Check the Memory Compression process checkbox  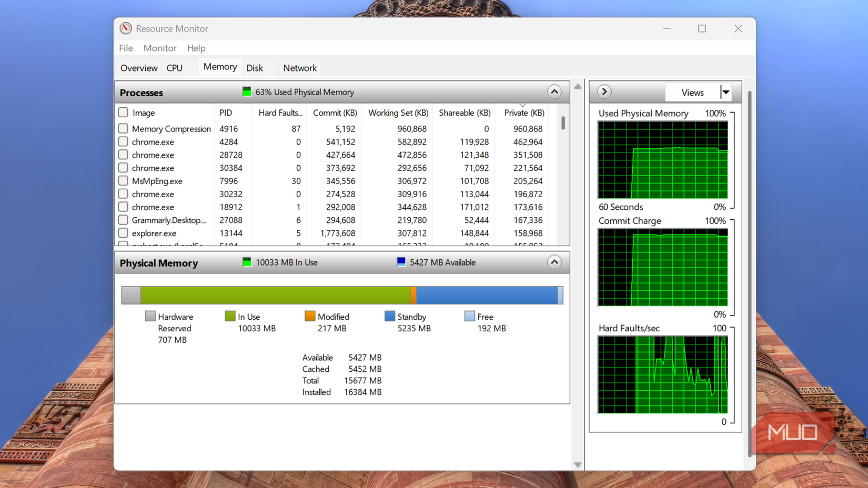click(123, 128)
